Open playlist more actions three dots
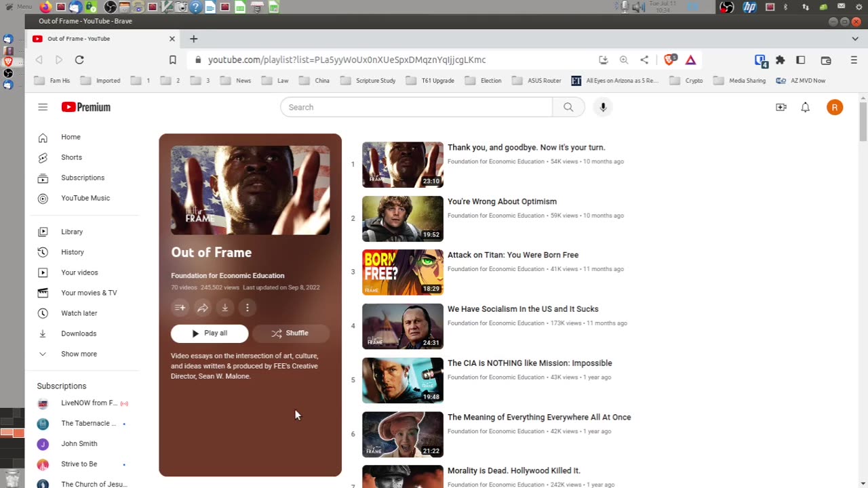 (x=248, y=308)
